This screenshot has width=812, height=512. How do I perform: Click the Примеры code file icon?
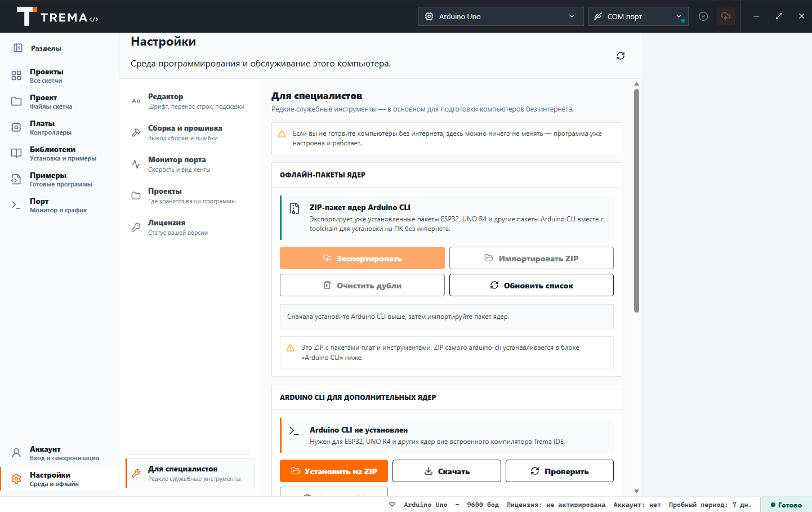16,179
